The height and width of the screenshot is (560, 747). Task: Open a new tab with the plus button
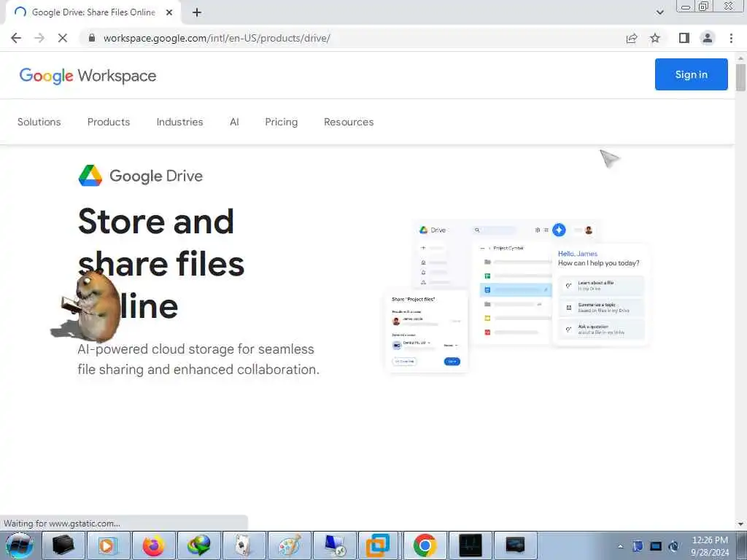[x=197, y=12]
